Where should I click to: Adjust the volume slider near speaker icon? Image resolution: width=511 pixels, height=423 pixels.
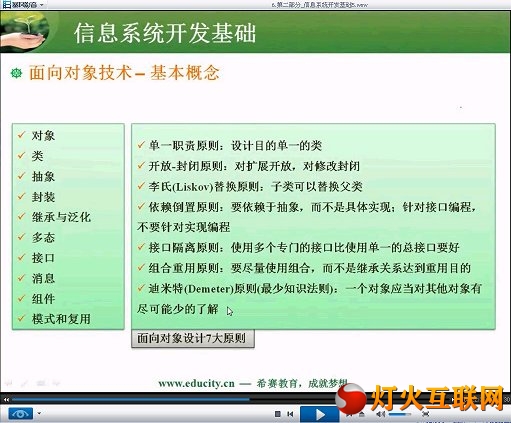(400, 414)
